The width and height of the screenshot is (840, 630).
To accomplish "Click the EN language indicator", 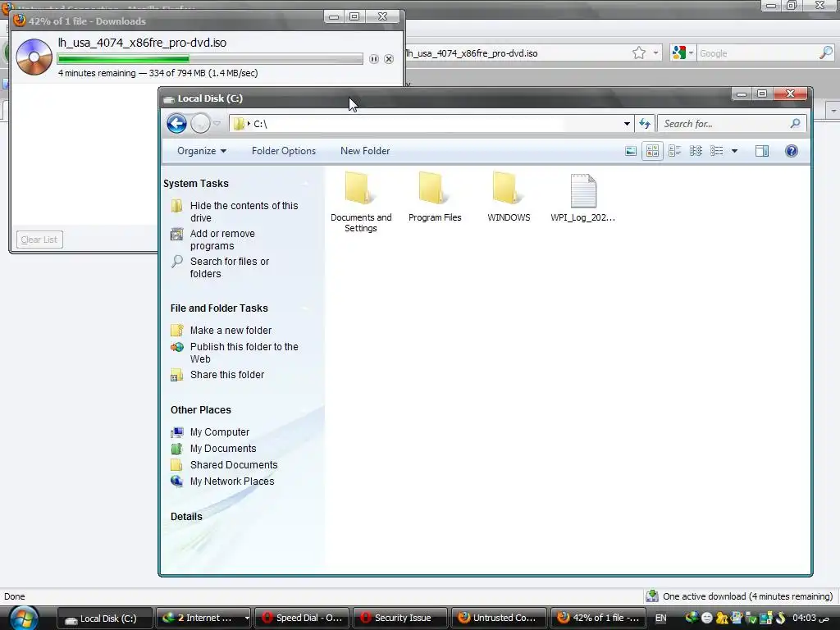I will point(660,619).
